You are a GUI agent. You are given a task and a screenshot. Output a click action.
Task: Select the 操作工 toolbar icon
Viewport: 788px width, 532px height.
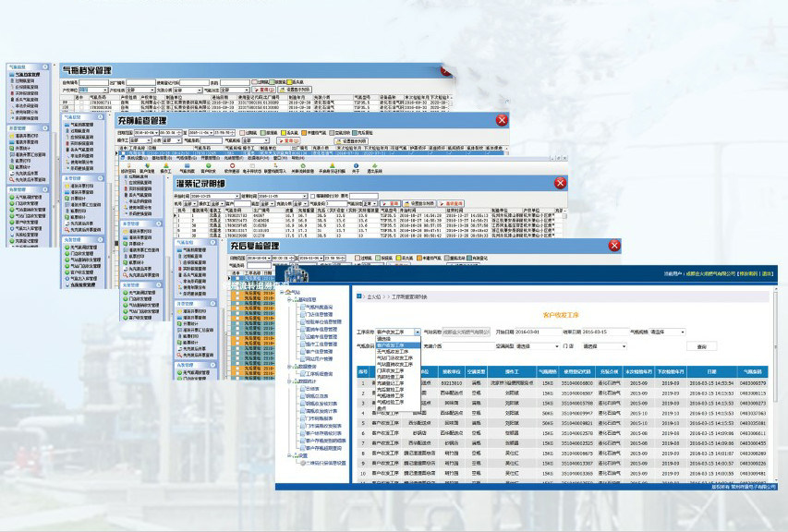click(166, 166)
